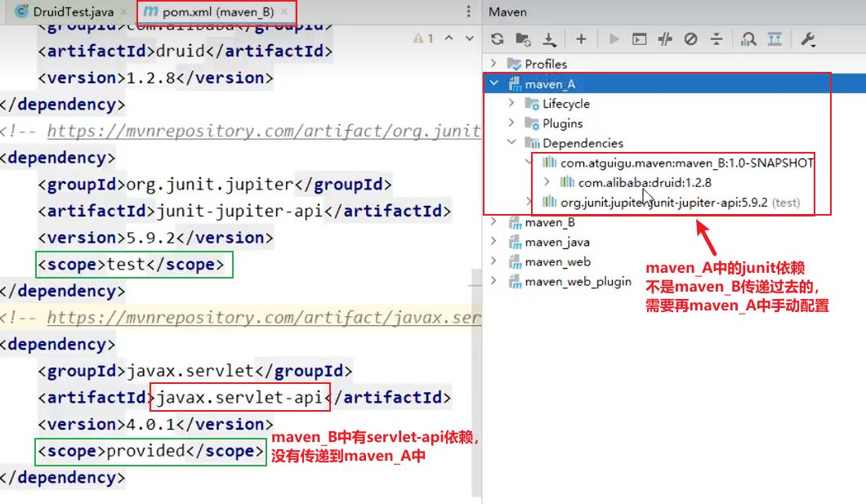Click druid artifactId text

click(x=181, y=51)
